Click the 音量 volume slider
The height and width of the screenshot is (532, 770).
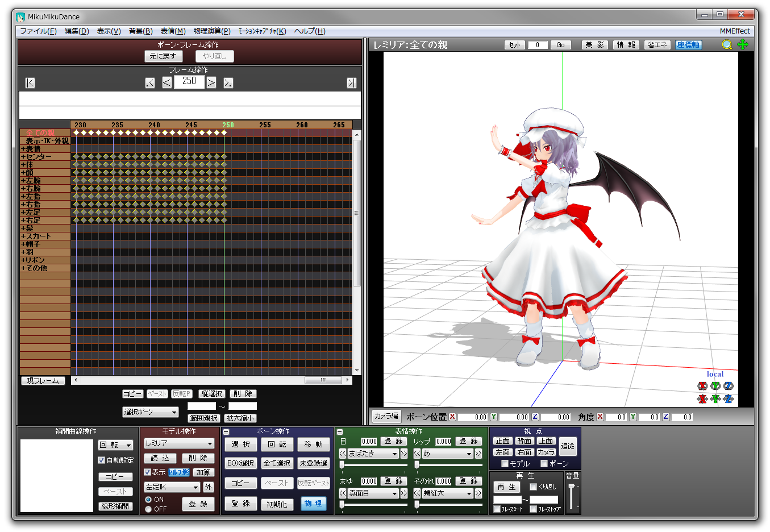(x=572, y=497)
